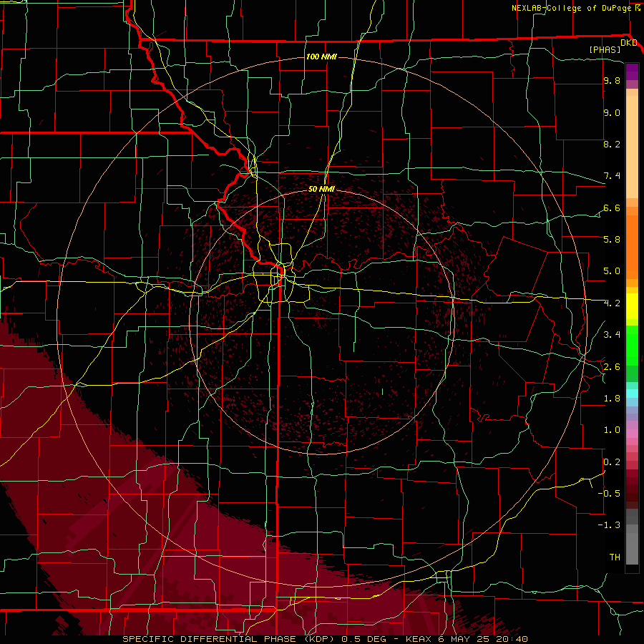
Task: Select the 9.8 legend value
Action: point(612,81)
